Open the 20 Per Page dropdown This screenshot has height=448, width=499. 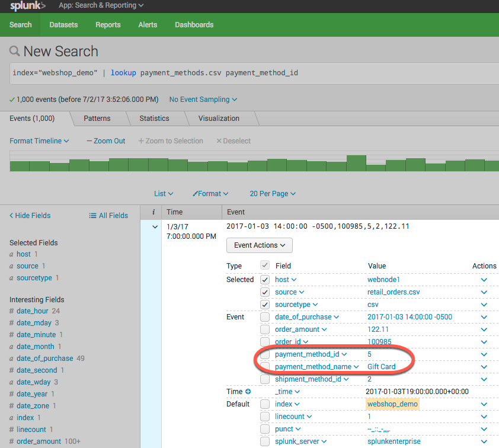coord(272,194)
